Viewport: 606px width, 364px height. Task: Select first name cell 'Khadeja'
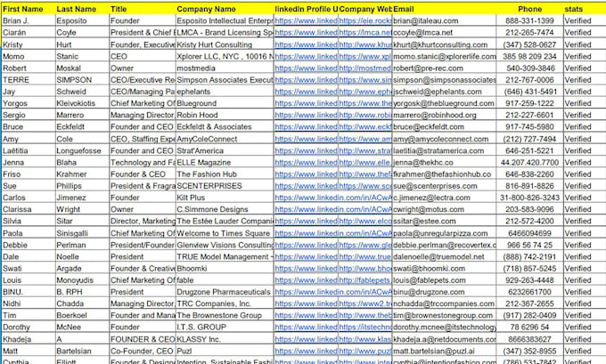28,339
